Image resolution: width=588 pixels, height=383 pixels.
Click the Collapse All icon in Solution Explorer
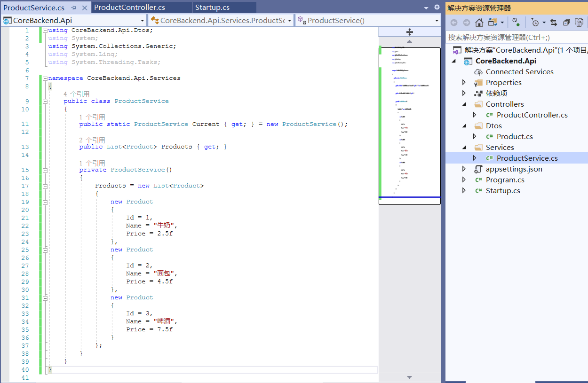click(567, 22)
